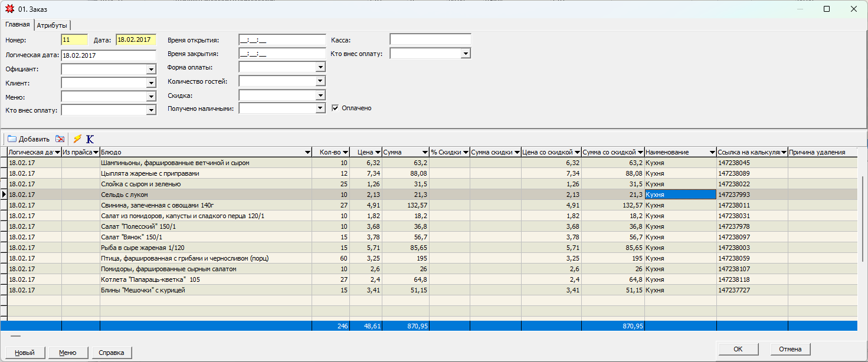
Task: Click the delete row icon in the toolbar
Action: [60, 139]
